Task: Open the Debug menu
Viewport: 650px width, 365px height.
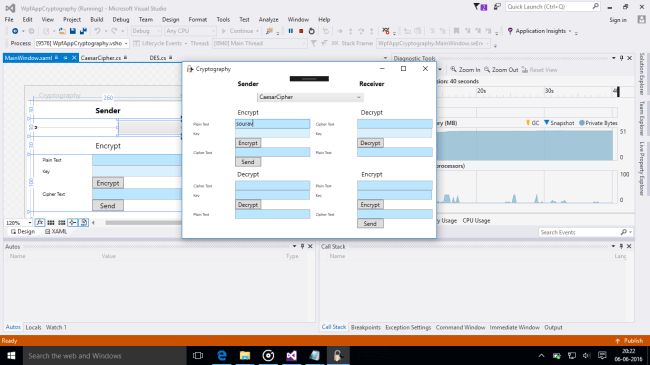Action: (x=121, y=19)
